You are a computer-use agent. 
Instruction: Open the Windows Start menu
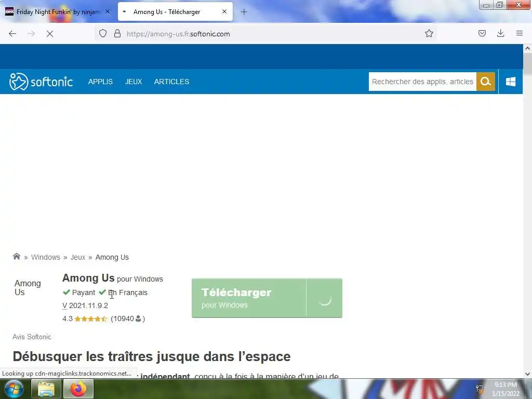(13, 389)
